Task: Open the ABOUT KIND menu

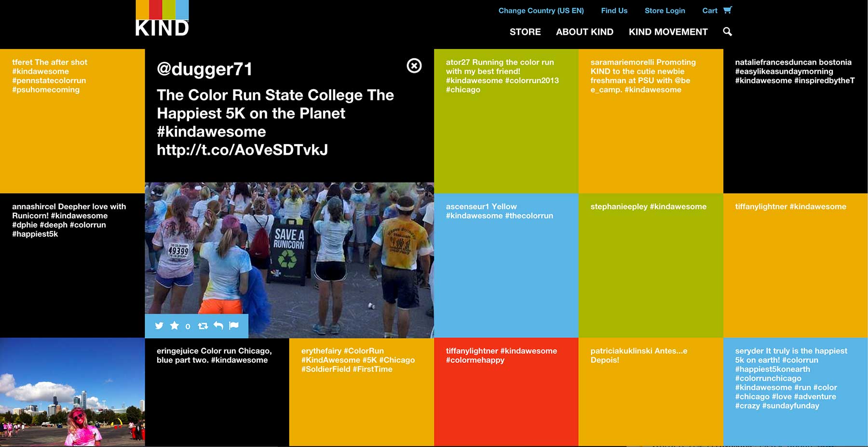Action: click(584, 32)
